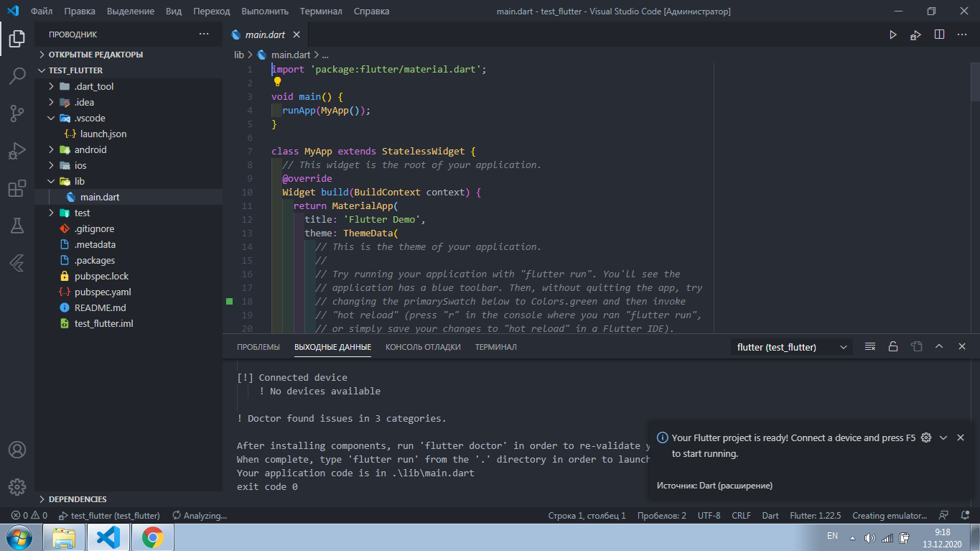Switch to the Терминал panel tab
The width and height of the screenshot is (980, 551).
click(495, 347)
